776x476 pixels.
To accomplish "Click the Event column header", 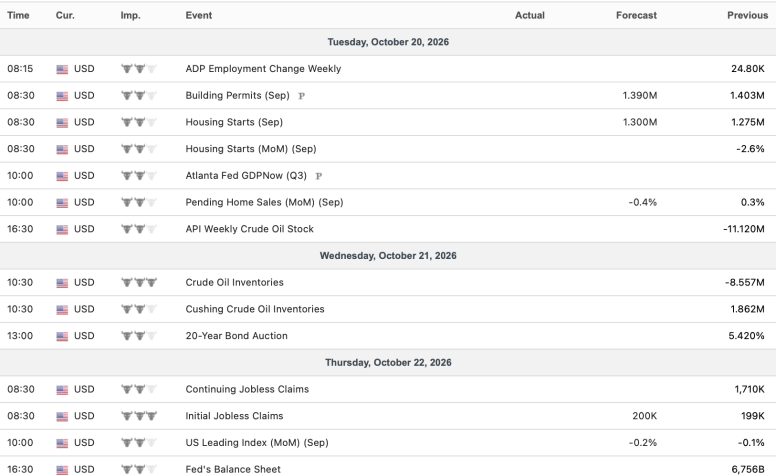I will tap(199, 15).
